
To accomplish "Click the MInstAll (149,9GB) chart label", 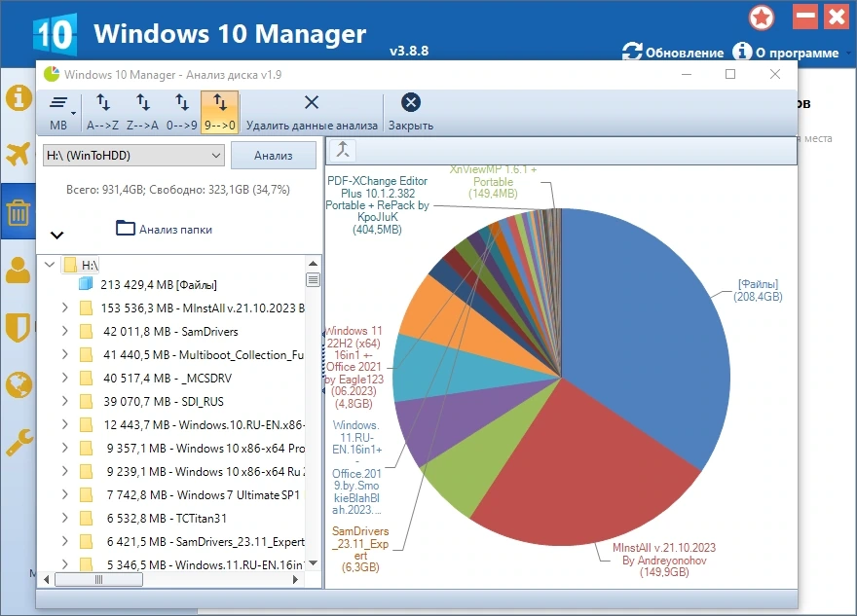I will pyautogui.click(x=664, y=560).
